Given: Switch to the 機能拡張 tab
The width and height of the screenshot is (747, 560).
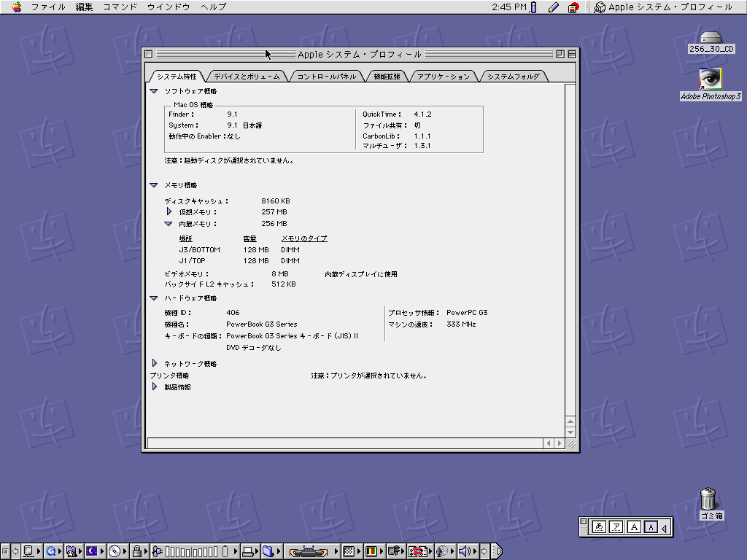Looking at the screenshot, I should 387,77.
